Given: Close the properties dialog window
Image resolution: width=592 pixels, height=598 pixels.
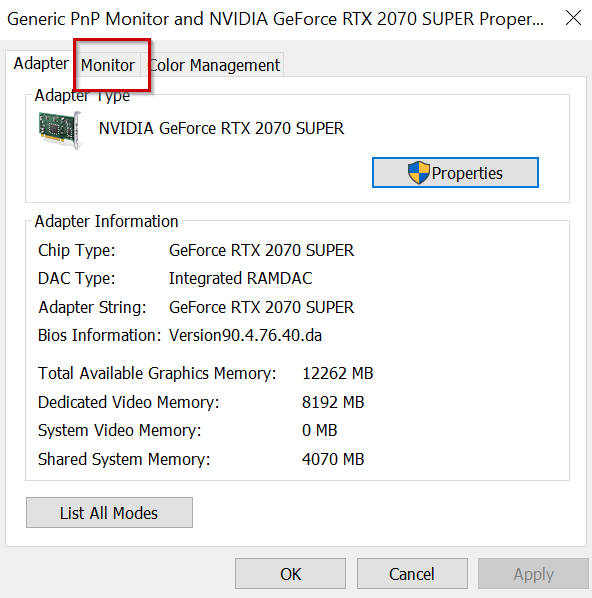Looking at the screenshot, I should tap(573, 18).
